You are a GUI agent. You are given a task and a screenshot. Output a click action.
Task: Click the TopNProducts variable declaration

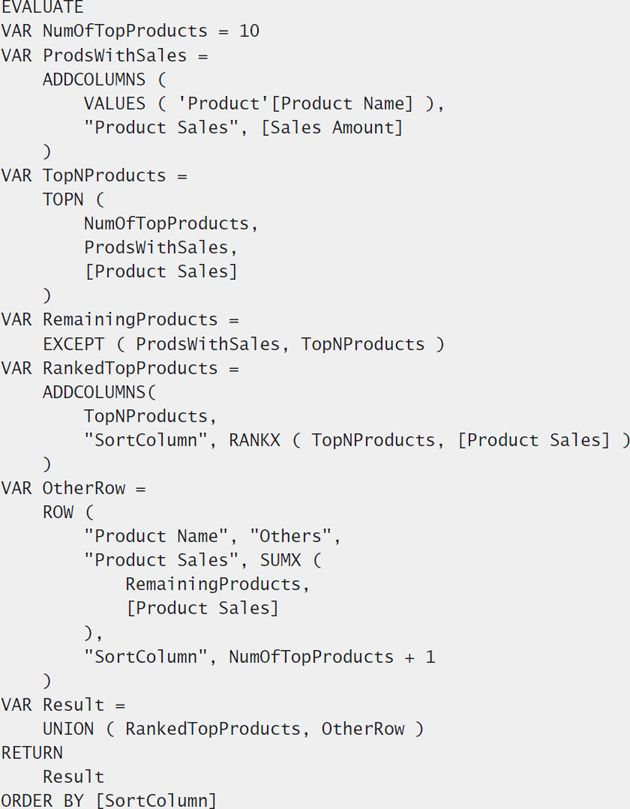coord(104,175)
